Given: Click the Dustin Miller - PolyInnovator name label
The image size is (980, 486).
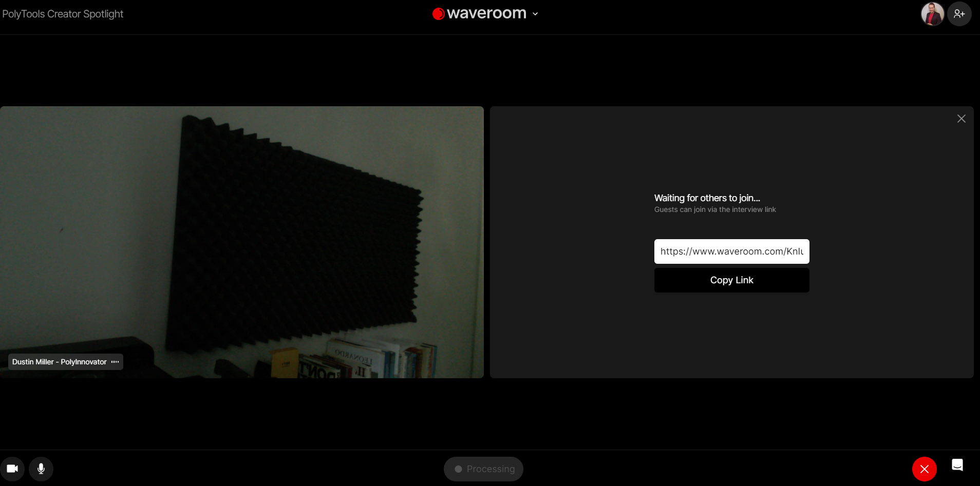Looking at the screenshot, I should click(x=60, y=362).
